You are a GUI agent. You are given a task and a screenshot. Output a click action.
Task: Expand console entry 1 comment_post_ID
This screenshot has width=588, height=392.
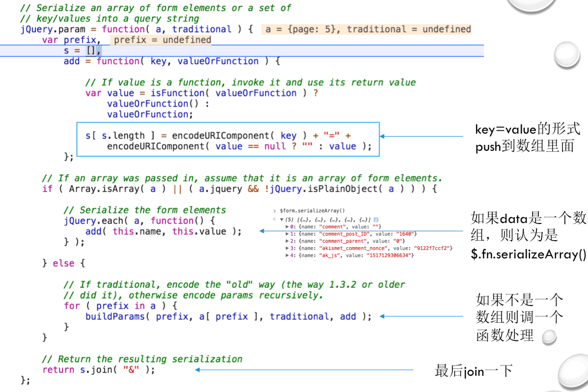pyautogui.click(x=287, y=234)
